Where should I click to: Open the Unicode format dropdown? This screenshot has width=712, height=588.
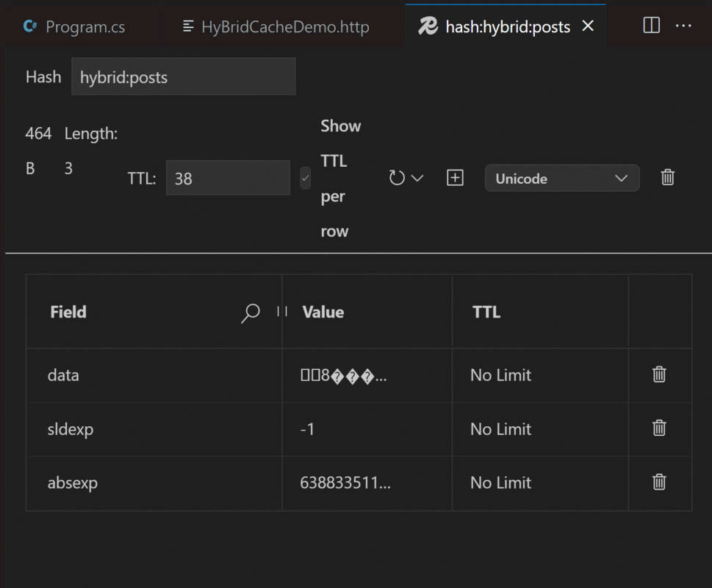[561, 178]
